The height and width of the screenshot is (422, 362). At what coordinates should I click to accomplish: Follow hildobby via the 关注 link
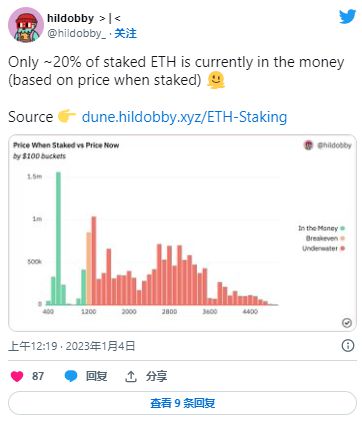(126, 33)
